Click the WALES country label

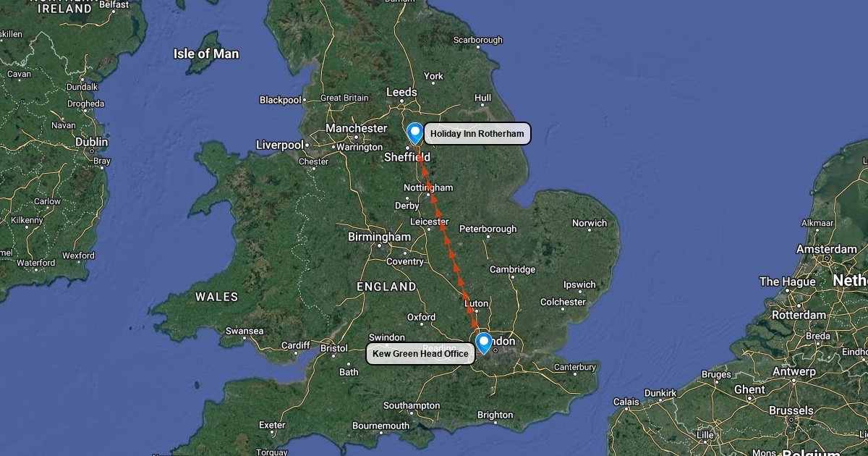pos(217,297)
